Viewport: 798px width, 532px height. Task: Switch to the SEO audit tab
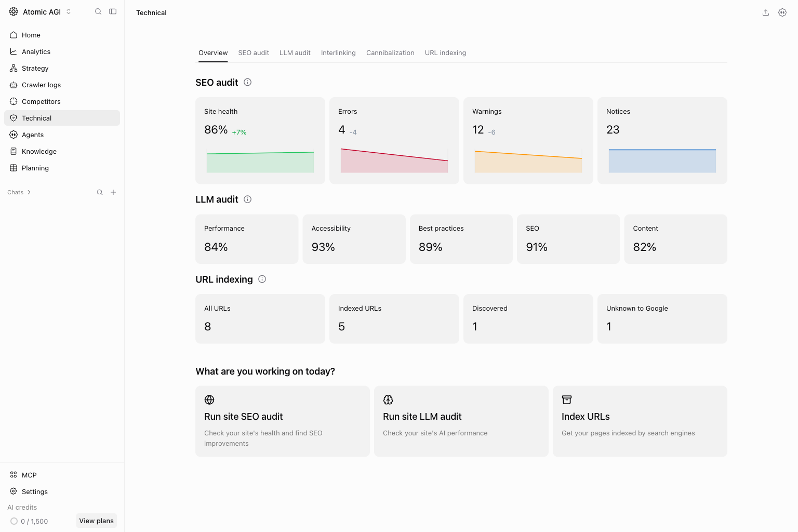[254, 53]
